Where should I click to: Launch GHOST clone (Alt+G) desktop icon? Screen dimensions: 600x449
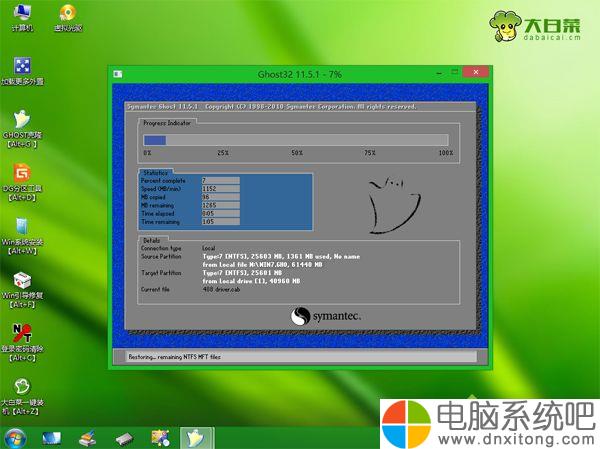pyautogui.click(x=22, y=129)
